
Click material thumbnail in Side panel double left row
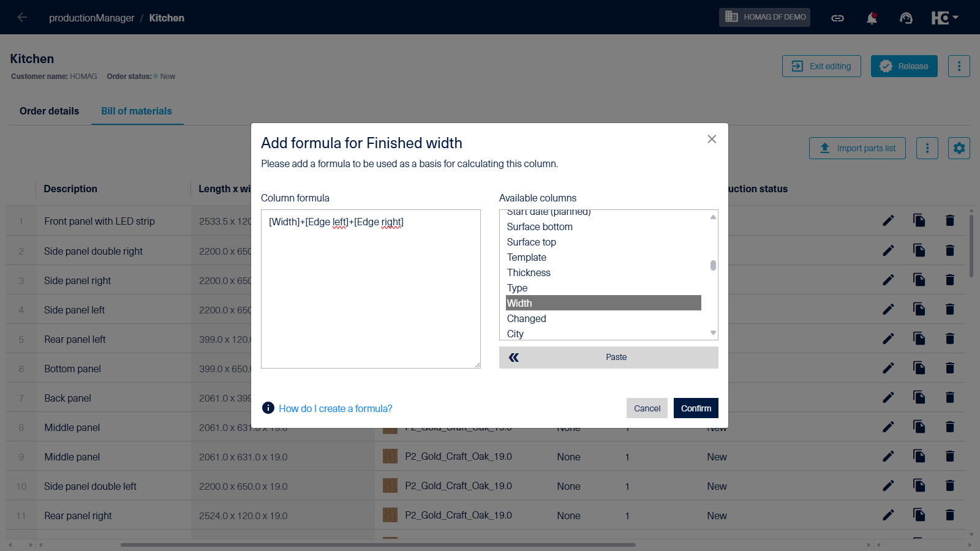390,485
